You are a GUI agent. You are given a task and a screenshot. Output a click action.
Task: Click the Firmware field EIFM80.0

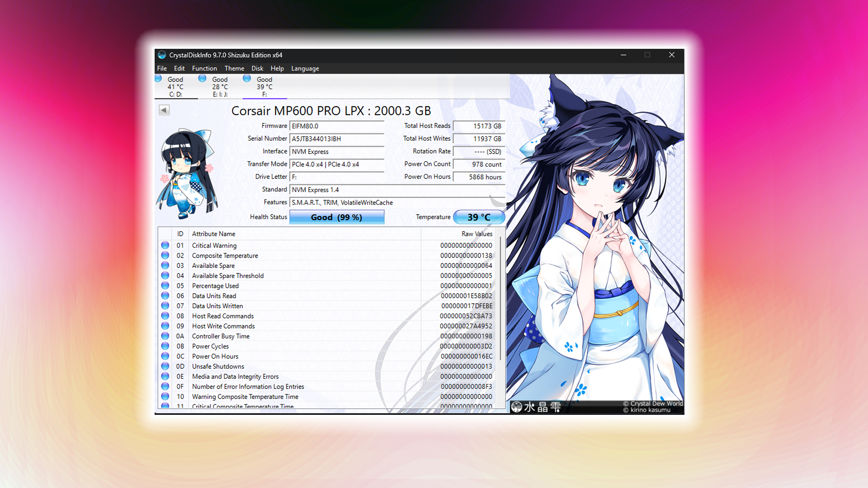click(337, 126)
